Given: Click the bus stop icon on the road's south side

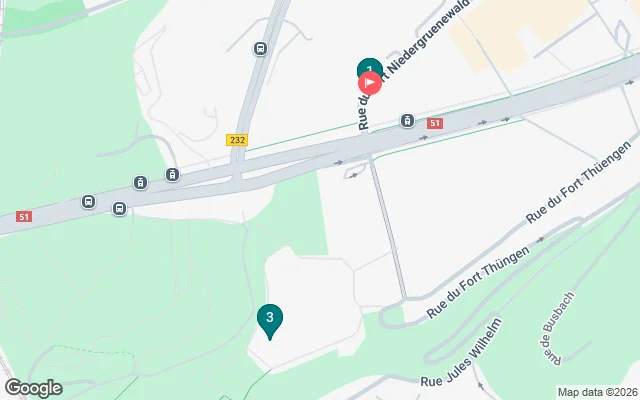Looking at the screenshot, I should coord(119,209).
